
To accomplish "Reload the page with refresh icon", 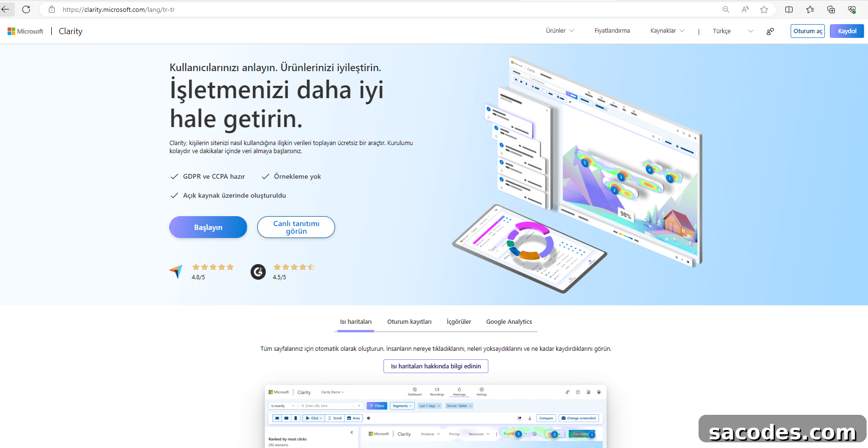I will [26, 9].
